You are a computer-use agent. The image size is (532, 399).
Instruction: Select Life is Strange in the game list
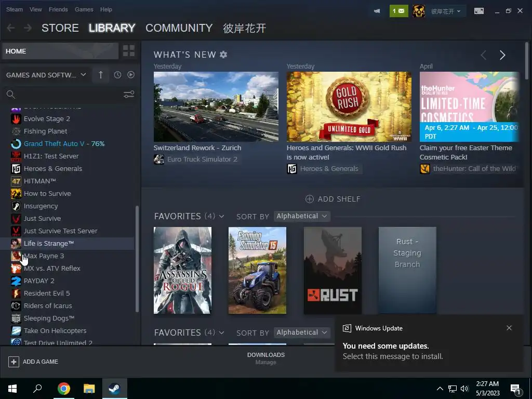pos(68,244)
